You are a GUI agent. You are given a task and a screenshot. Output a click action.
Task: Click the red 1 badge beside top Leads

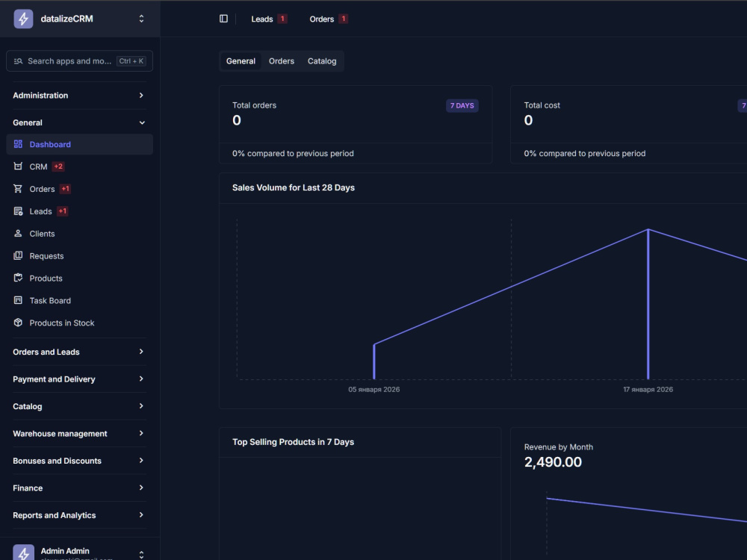coord(282,19)
